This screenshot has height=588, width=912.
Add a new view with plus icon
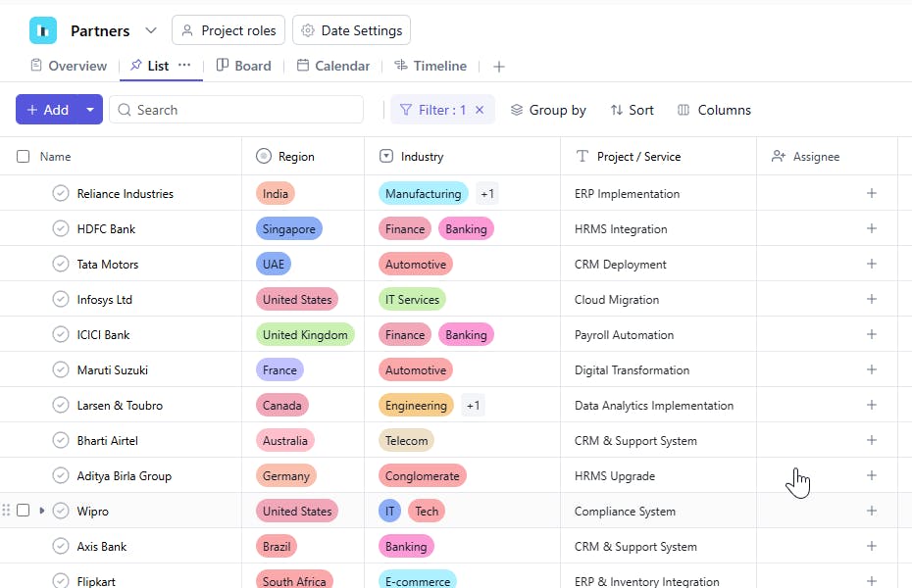pos(499,67)
